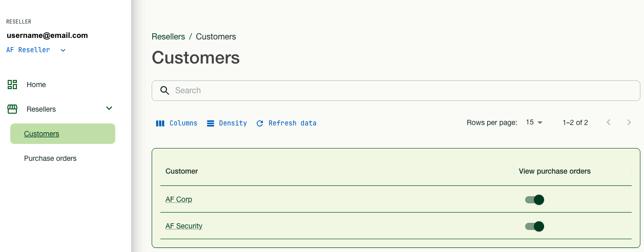Screen dimensions: 644x252
Task: Open the Rows per page dropdown
Action: (534, 122)
